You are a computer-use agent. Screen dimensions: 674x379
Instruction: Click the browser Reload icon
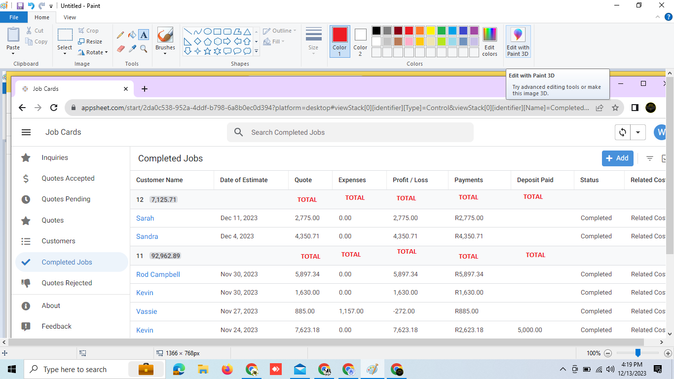click(x=54, y=107)
